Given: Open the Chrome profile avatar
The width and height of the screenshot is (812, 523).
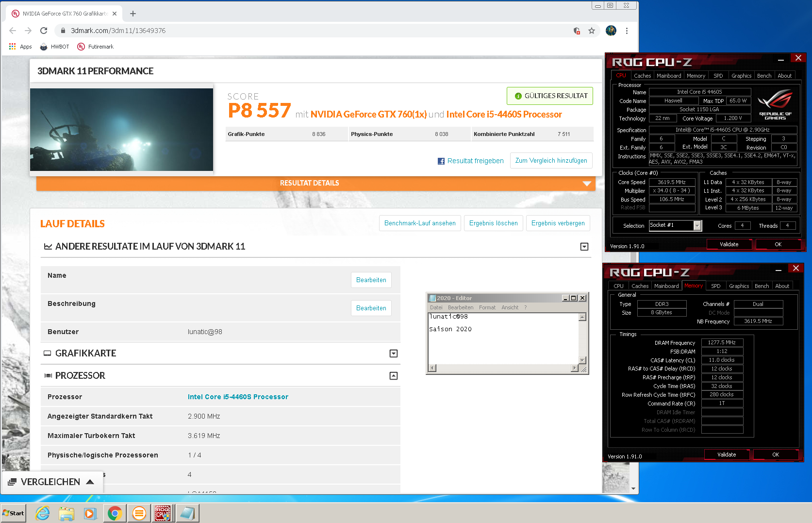Looking at the screenshot, I should [x=611, y=31].
